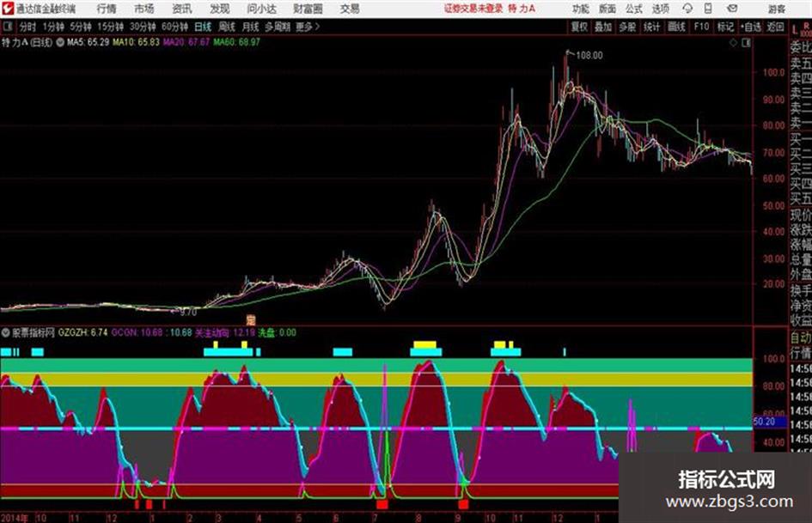812x523 pixels.
Task: Click the 返回 back button
Action: [775, 27]
